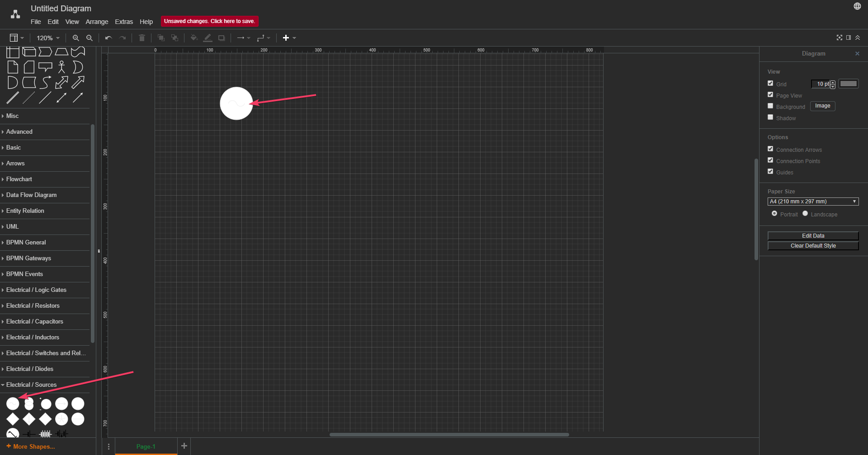Open the View menu
This screenshot has height=455, width=868.
72,22
